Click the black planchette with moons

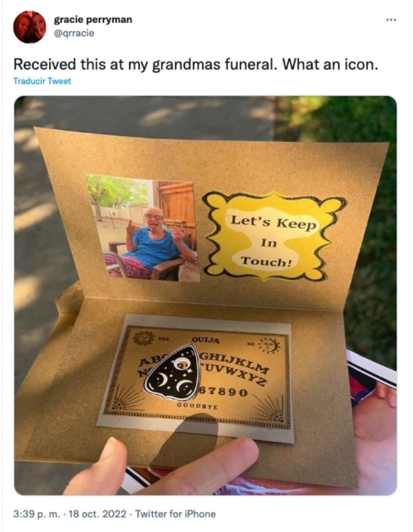click(x=172, y=373)
